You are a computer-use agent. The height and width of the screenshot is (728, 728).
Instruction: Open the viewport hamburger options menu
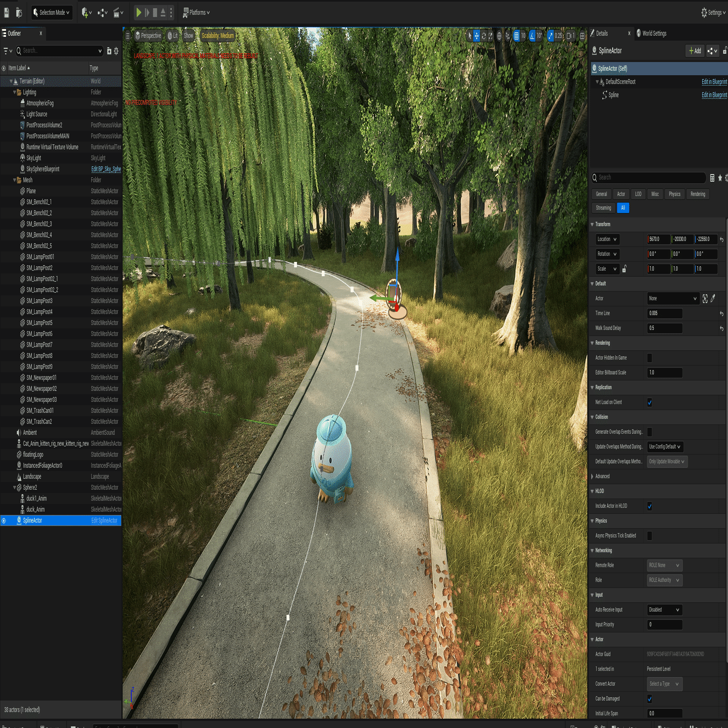point(128,36)
